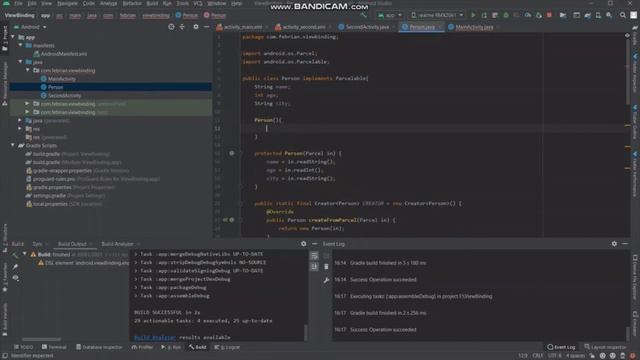
Task: Open Search Everywhere magnifier icon
Action: [x=622, y=15]
